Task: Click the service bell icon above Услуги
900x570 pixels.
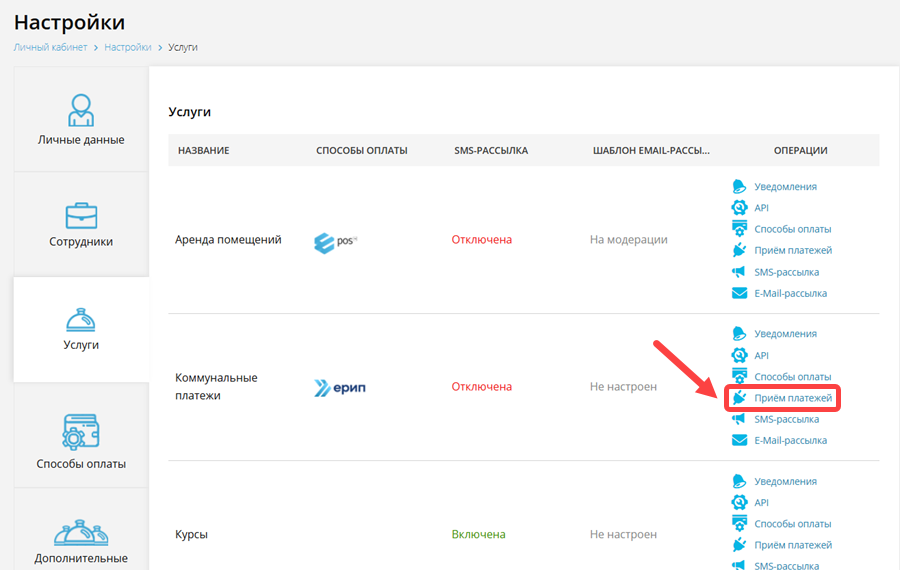Action: tap(81, 320)
